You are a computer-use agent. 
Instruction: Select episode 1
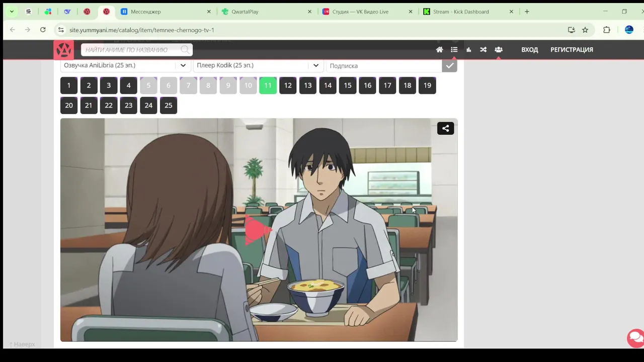pos(69,85)
